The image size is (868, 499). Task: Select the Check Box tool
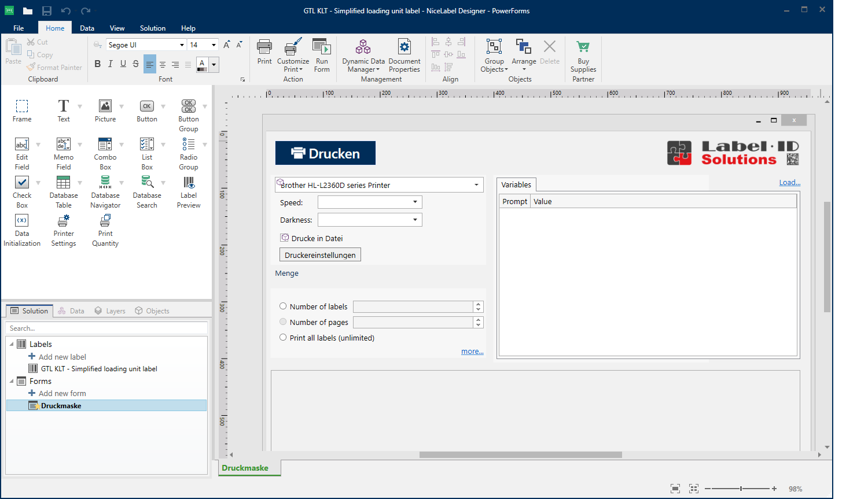pos(22,192)
